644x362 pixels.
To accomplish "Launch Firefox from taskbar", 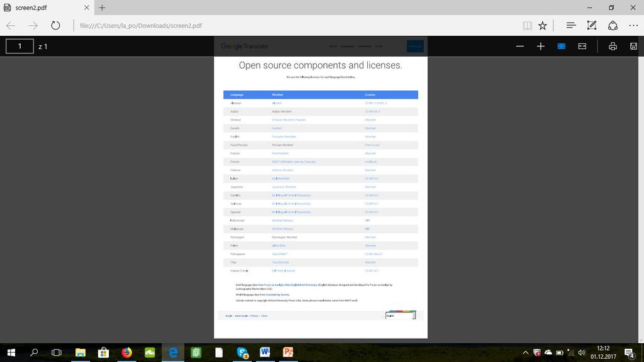I will click(x=126, y=353).
